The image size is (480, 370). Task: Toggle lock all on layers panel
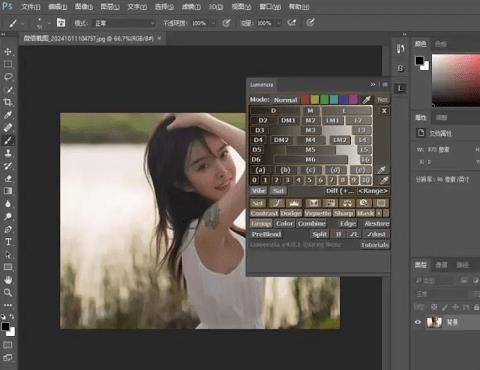coord(476,307)
